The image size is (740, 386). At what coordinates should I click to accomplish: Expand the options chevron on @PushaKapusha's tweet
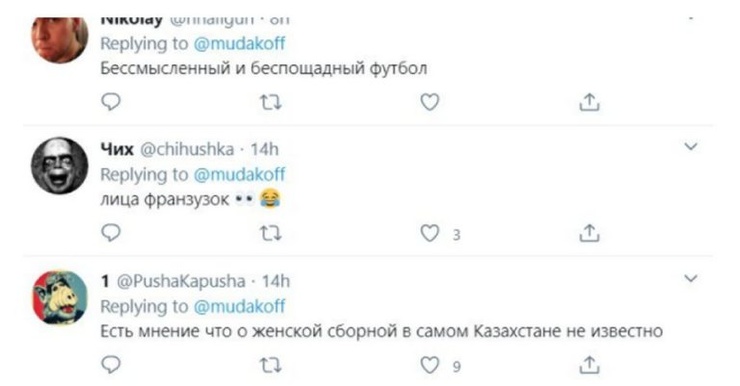[691, 278]
